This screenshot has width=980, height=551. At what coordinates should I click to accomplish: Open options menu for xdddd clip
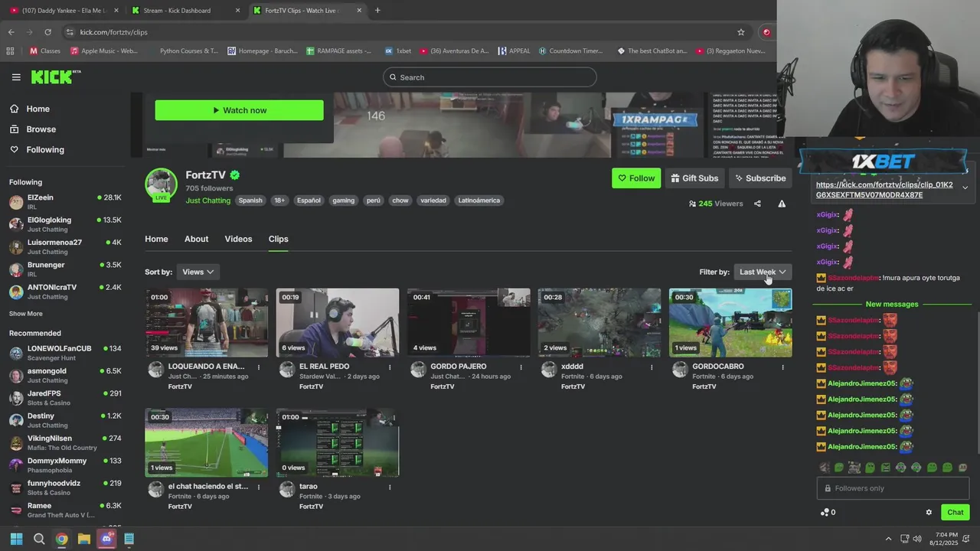(652, 367)
